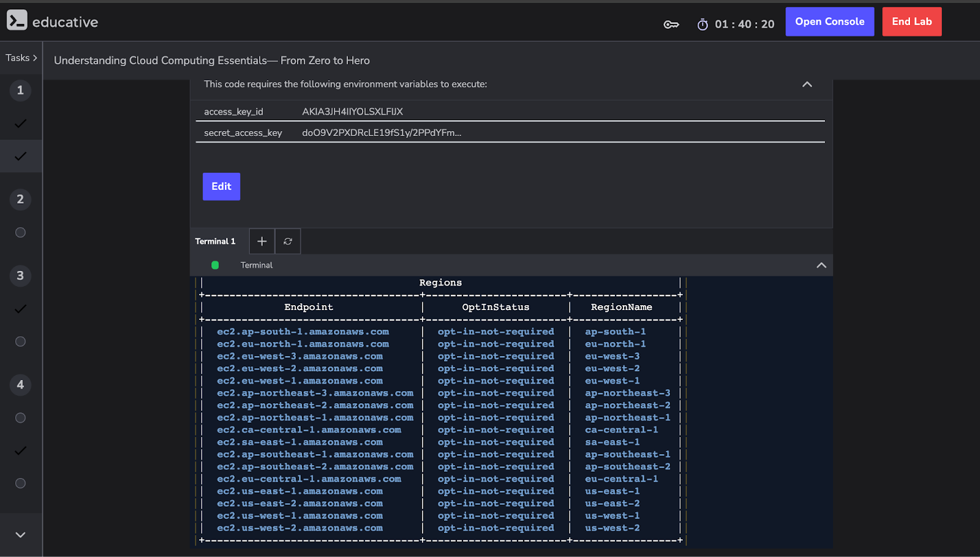The image size is (980, 557).
Task: Click the Terminal panel label
Action: point(257,265)
